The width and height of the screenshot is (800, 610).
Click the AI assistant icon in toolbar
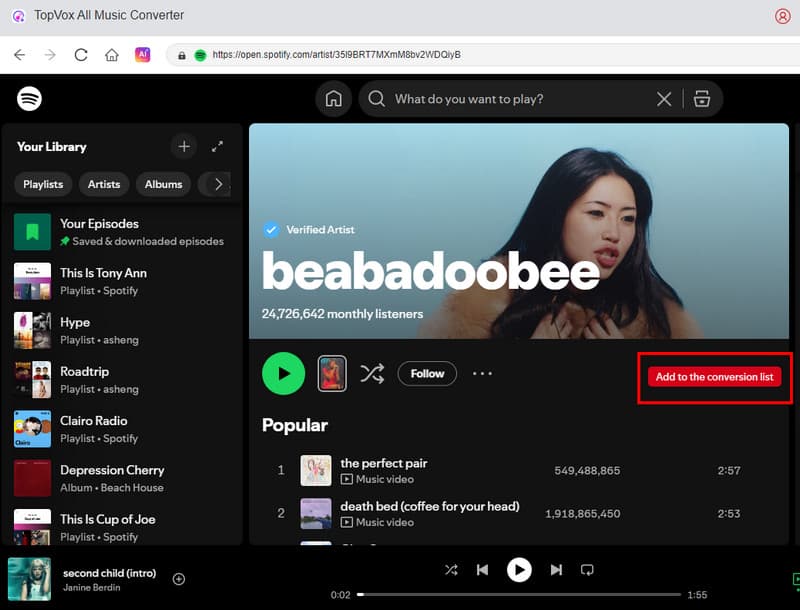143,55
